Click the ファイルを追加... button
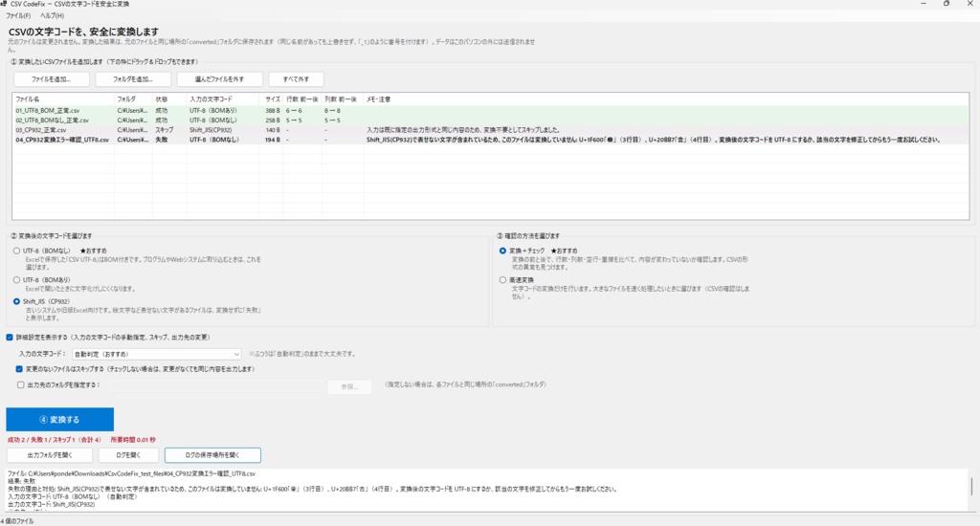980x526 pixels. (52, 79)
